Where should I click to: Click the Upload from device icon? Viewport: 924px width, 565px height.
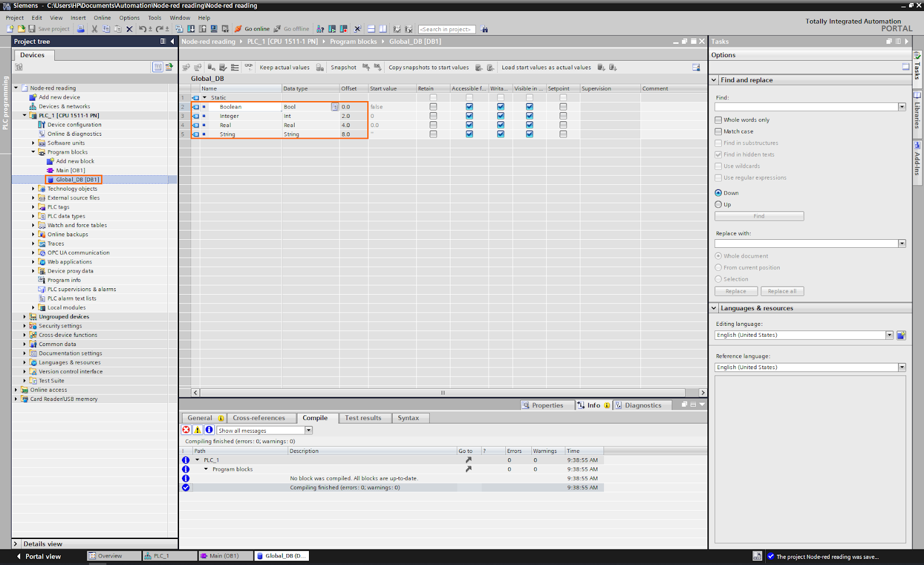tap(203, 29)
